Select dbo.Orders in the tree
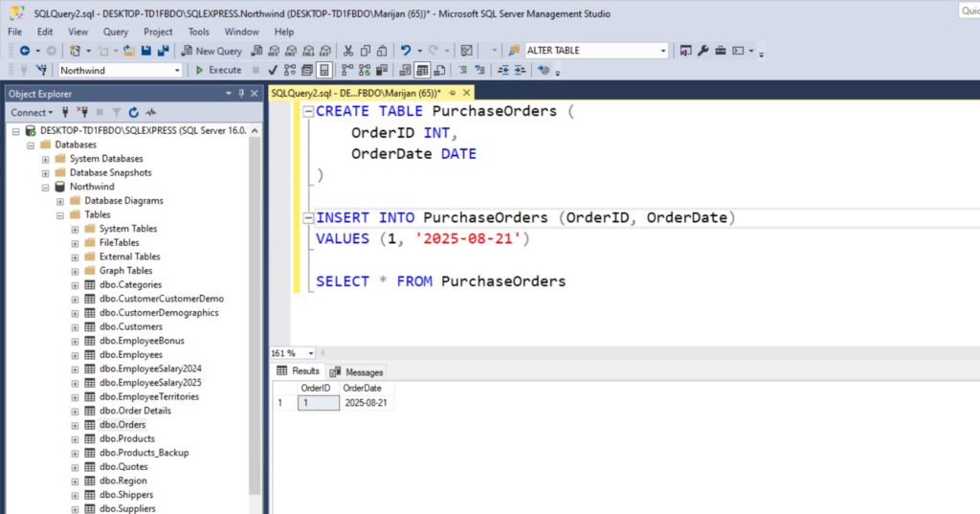 (x=122, y=425)
